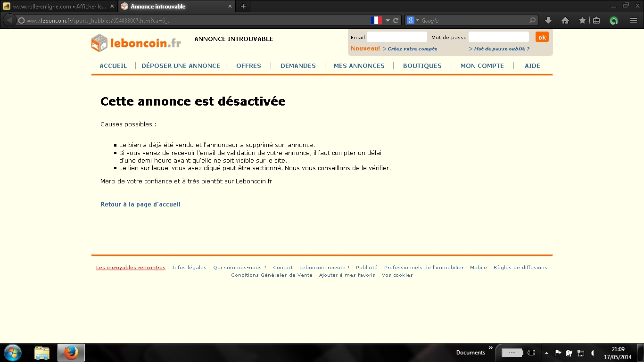Image resolution: width=644 pixels, height=362 pixels.
Task: Open Infos légales footer link
Action: click(189, 268)
